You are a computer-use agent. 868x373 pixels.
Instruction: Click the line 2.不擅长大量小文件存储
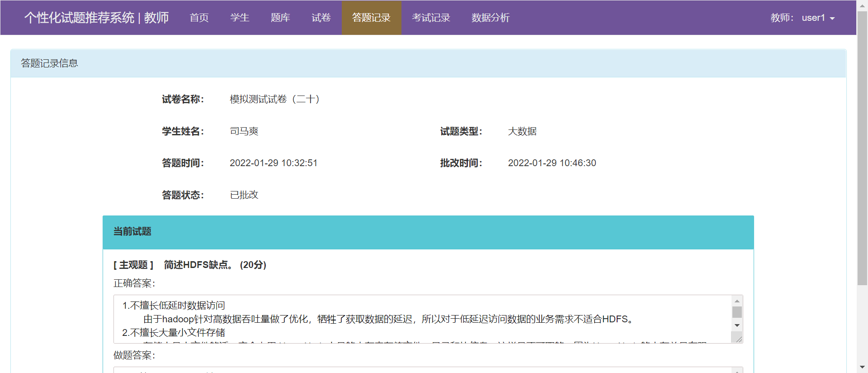click(174, 333)
